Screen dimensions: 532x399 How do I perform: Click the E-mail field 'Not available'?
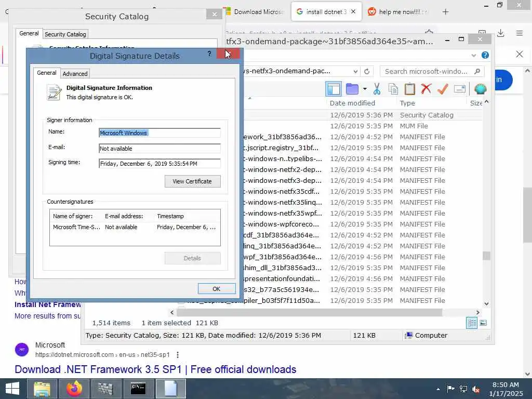click(159, 148)
